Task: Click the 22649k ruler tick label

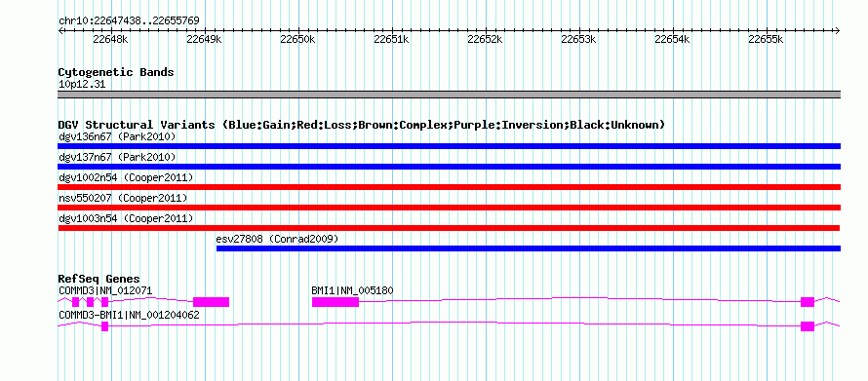Action: coord(204,39)
